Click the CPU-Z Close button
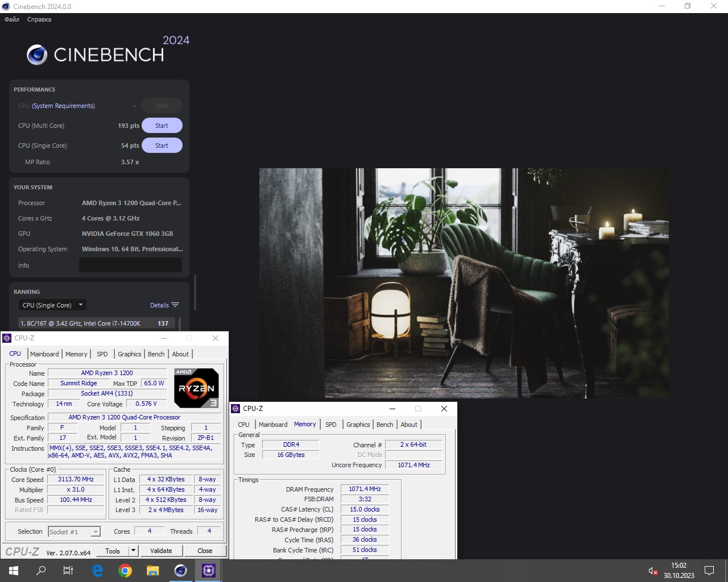 [205, 551]
